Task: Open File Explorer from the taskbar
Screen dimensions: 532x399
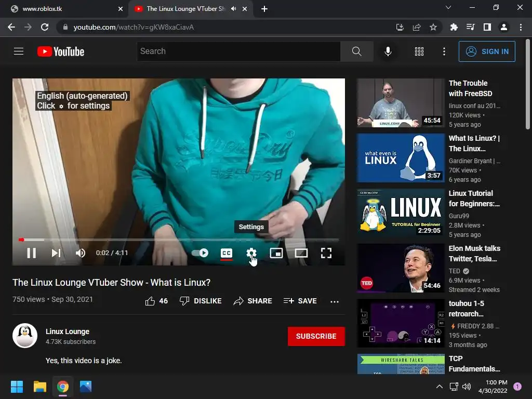Action: tap(39, 387)
